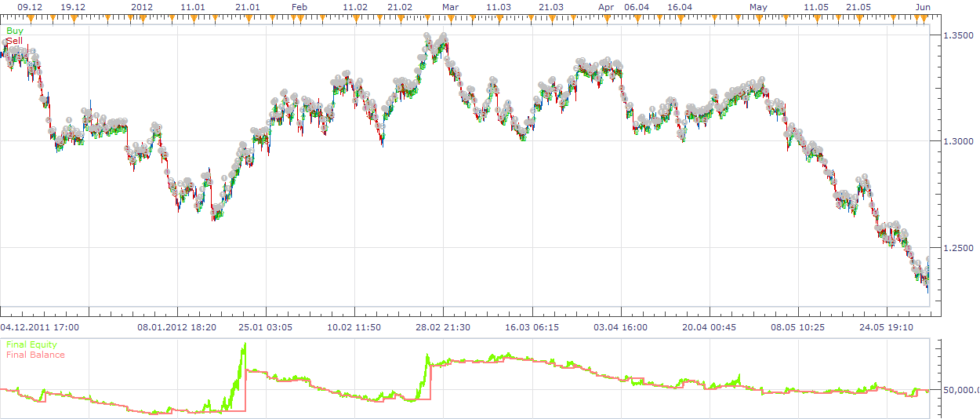Click the 08.05 10:25 timestamp
This screenshot has height=419, width=980.
tap(798, 326)
